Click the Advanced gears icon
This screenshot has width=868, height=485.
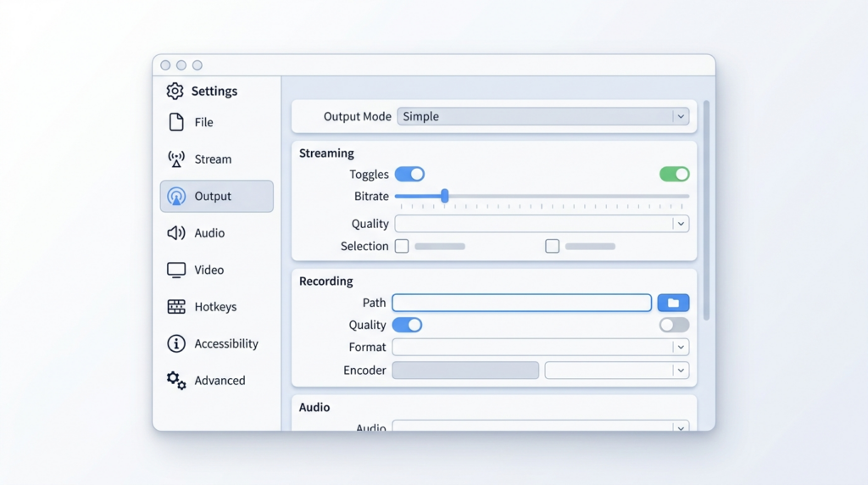tap(176, 381)
